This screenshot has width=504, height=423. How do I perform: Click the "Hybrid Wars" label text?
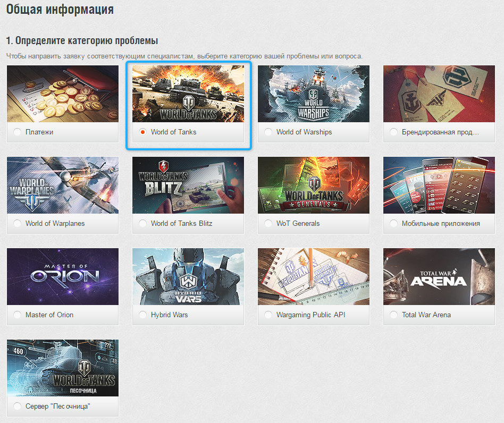pos(170,315)
